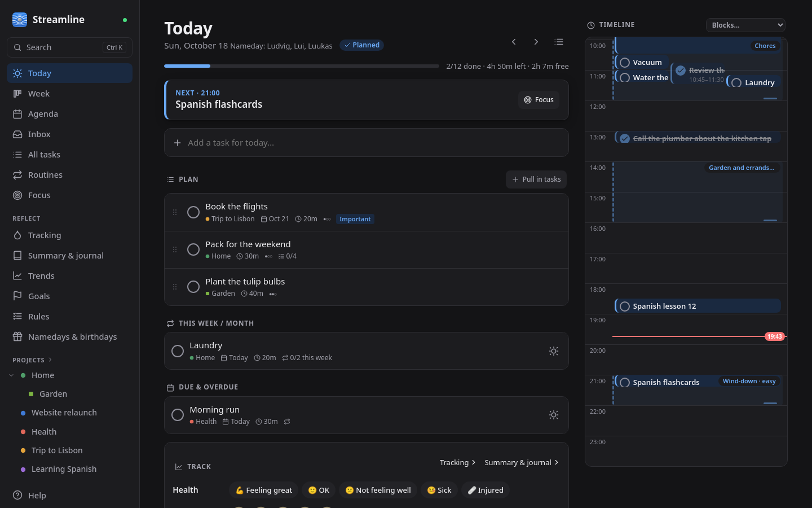This screenshot has width=812, height=508.
Task: Switch to Week view
Action: coord(69,94)
